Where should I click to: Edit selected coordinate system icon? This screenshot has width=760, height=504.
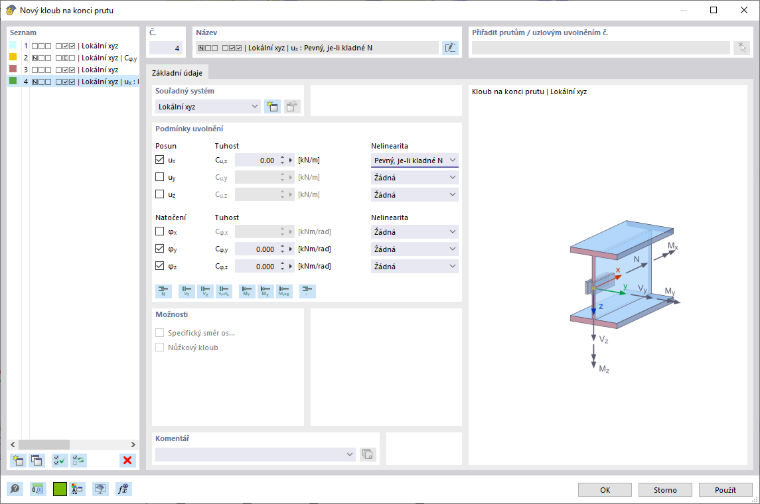click(x=292, y=107)
